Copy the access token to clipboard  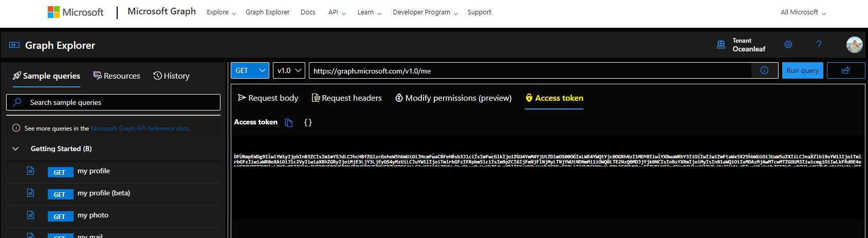point(289,122)
